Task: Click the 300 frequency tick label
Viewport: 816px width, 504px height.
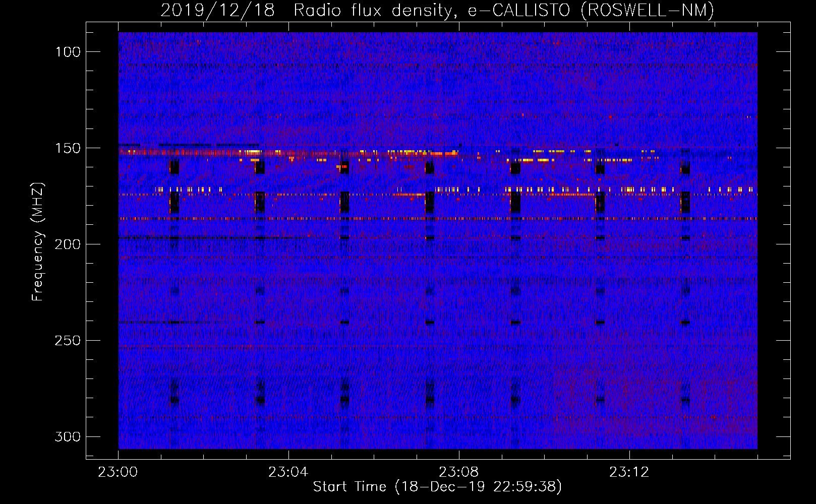Action: pyautogui.click(x=68, y=436)
